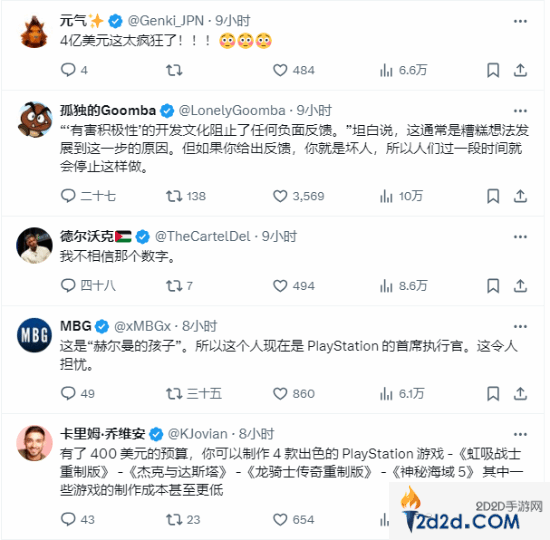
Task: View analytics of the xMBGx tweet
Action: pyautogui.click(x=402, y=393)
